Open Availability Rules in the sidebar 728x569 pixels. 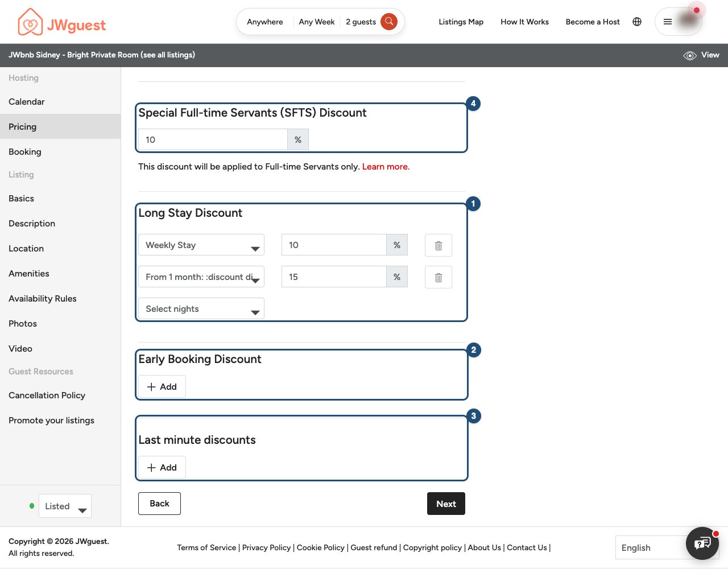point(60,299)
